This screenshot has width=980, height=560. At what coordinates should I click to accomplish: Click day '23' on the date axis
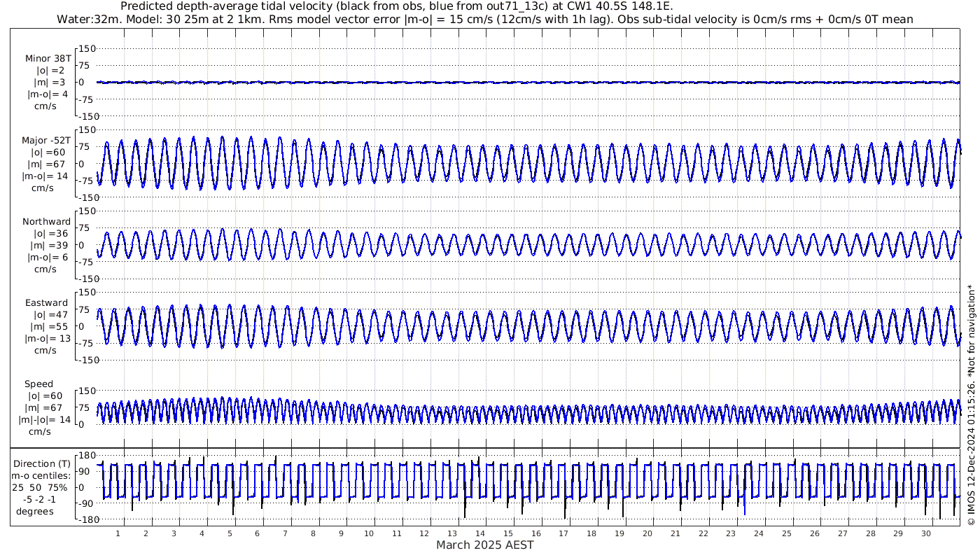pos(731,533)
